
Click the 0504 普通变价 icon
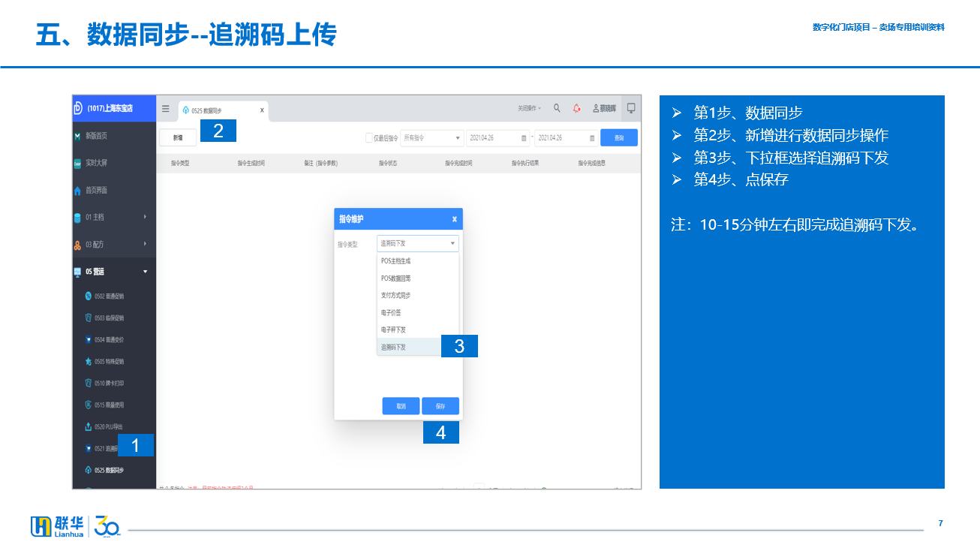[89, 339]
